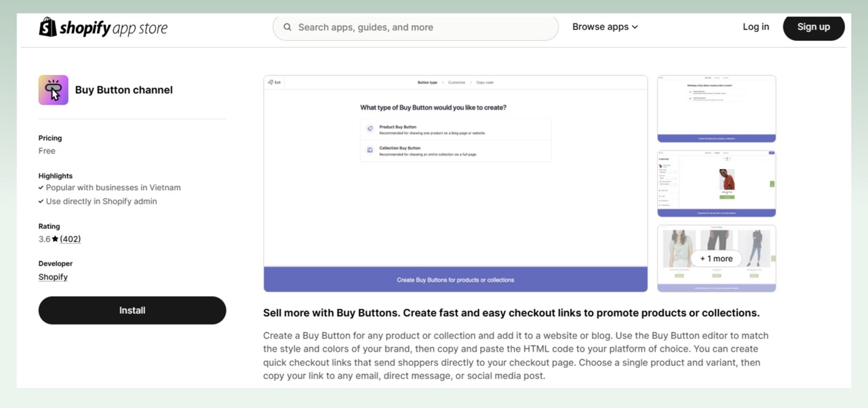Viewport: 868px width, 408px height.
Task: Switch to the Customize step
Action: pos(456,82)
